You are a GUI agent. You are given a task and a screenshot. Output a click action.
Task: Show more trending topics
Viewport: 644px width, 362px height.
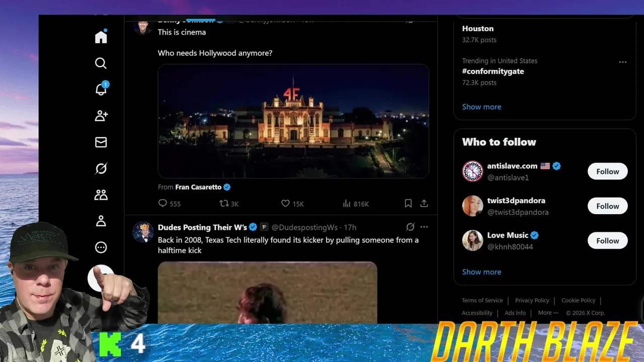[481, 107]
